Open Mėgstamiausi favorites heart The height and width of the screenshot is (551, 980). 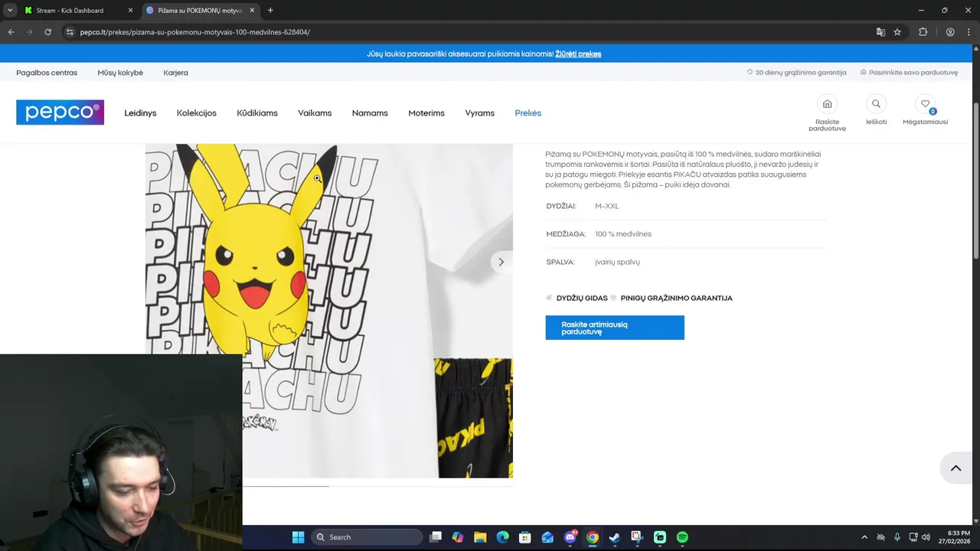pos(925,104)
